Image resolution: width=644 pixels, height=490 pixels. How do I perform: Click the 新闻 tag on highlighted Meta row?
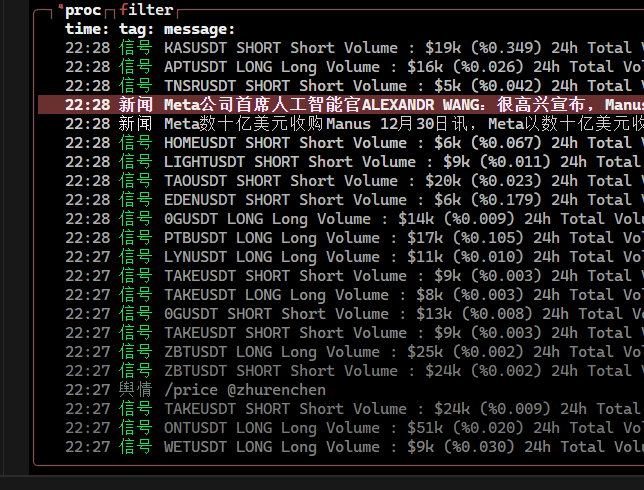[x=136, y=105]
